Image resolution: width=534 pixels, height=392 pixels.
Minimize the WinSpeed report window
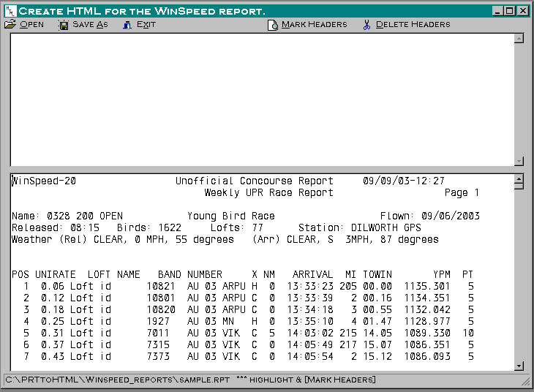click(x=497, y=11)
